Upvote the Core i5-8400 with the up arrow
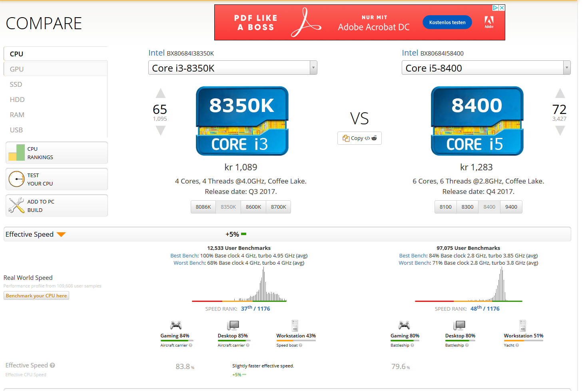This screenshot has height=391, width=588. (x=560, y=93)
